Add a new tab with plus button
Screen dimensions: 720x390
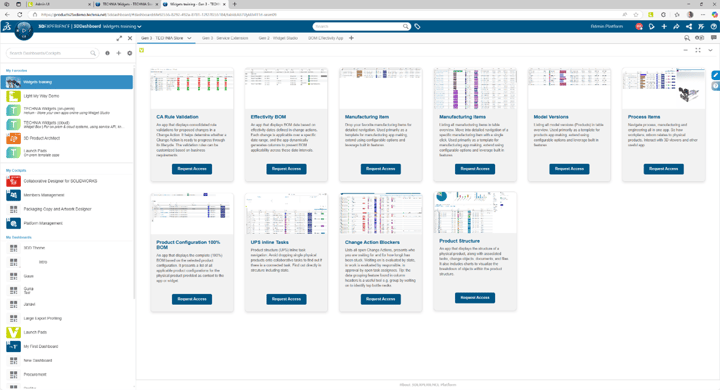[351, 38]
